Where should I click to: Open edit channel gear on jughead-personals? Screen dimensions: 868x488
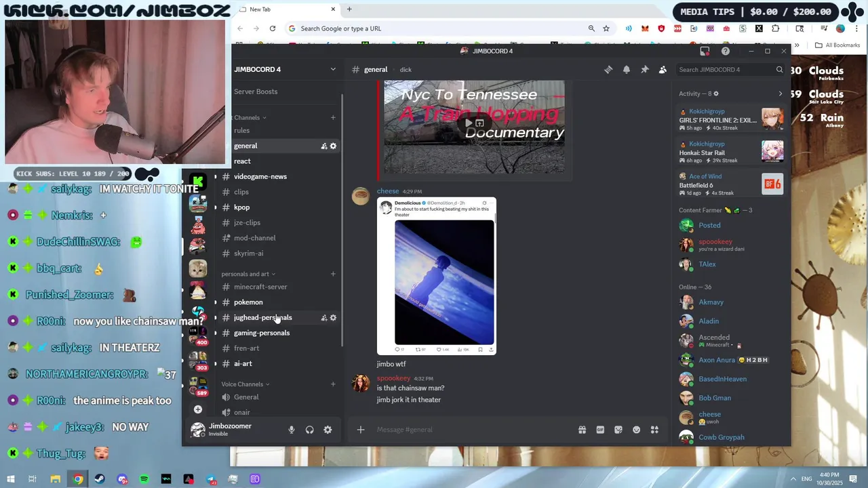click(x=333, y=318)
